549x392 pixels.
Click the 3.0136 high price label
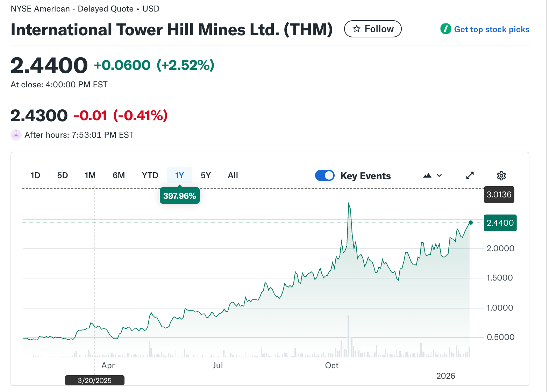point(499,195)
